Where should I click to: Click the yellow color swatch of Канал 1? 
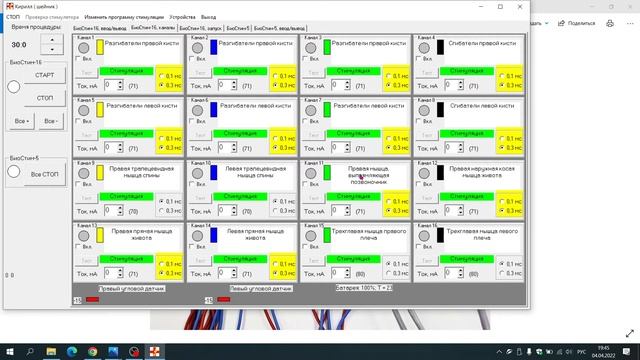coord(100,47)
